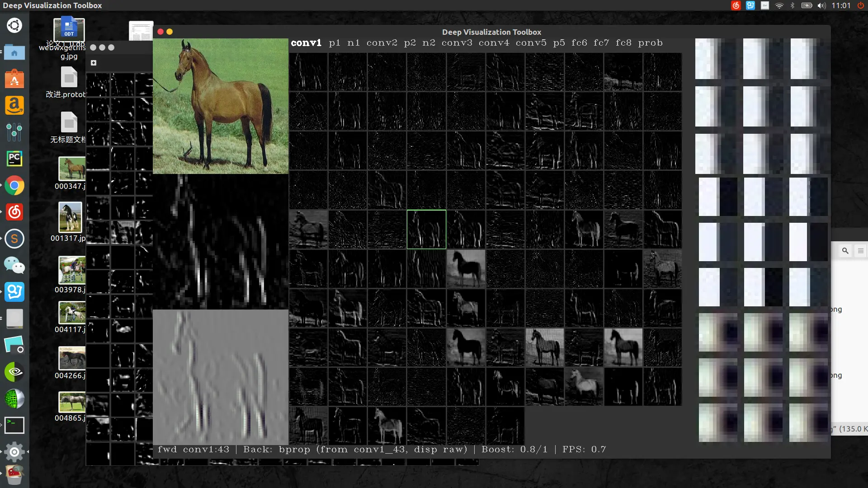868x488 pixels.
Task: Open Ubuntu Software Center icon
Action: pyautogui.click(x=14, y=79)
